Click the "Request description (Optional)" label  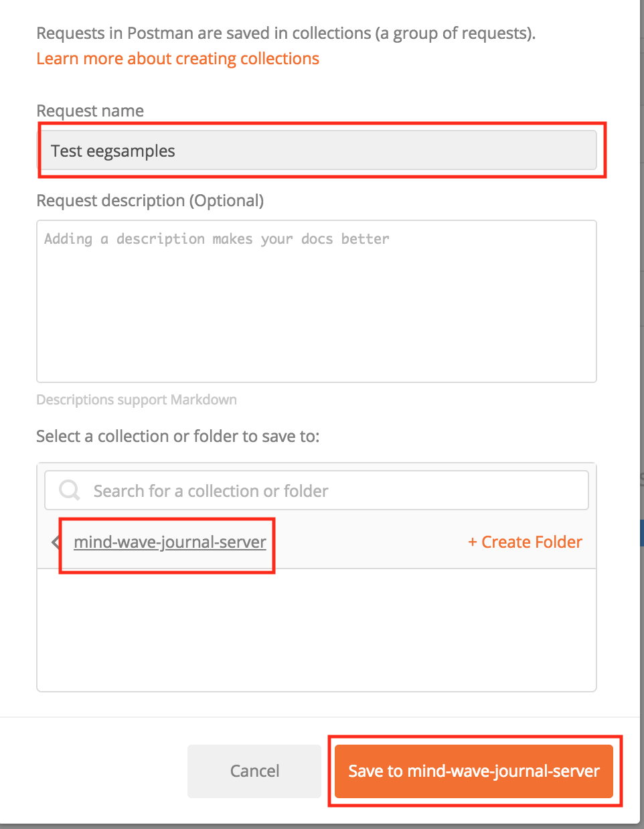[x=150, y=200]
